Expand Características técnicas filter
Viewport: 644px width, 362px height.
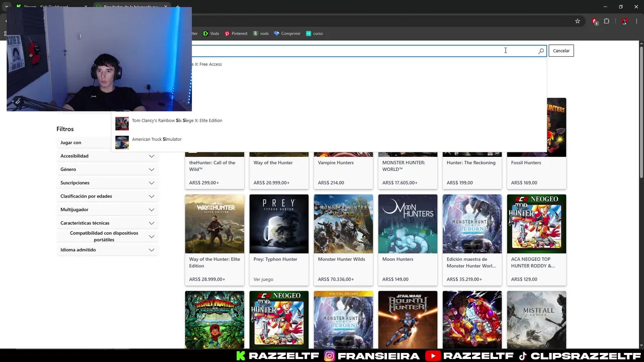pos(107,223)
